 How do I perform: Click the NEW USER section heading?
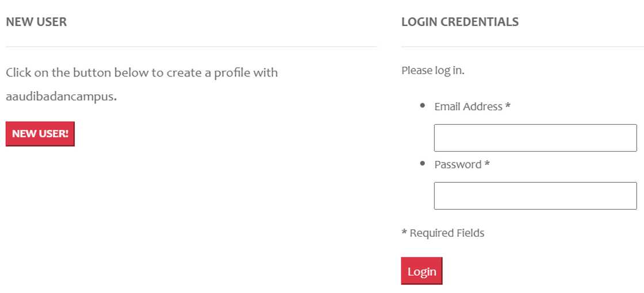(36, 22)
